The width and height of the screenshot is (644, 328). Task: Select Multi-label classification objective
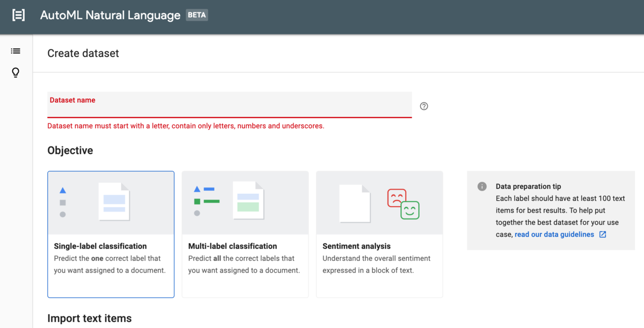click(232, 246)
